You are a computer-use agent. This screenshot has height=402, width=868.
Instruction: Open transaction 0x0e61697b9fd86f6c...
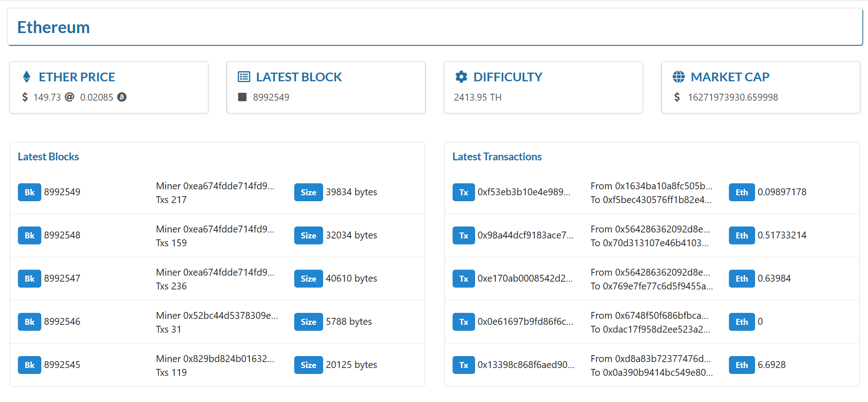[525, 322]
